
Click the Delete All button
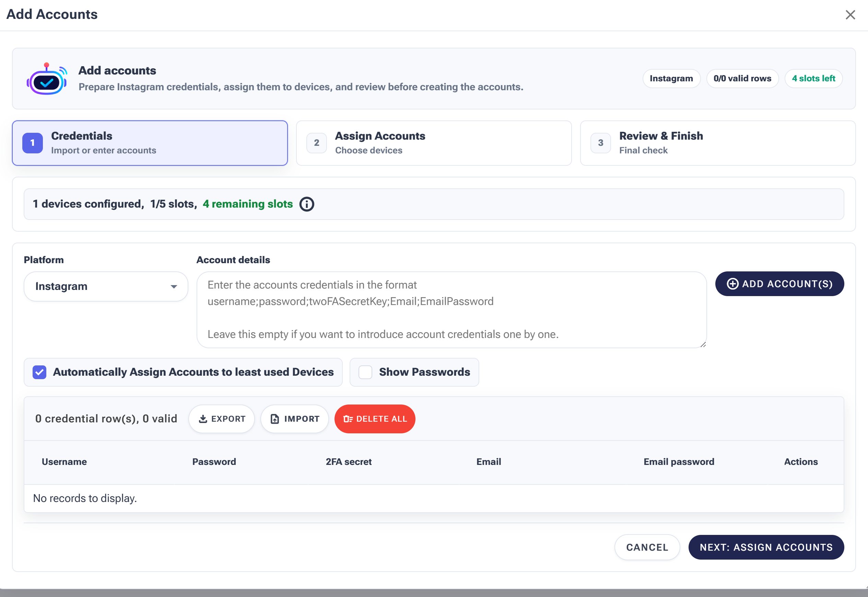[375, 419]
